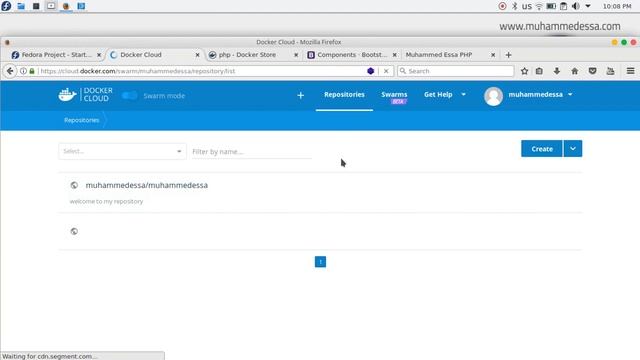Open muhammedessa/muhammedessa repository
The width and height of the screenshot is (640, 360).
pyautogui.click(x=147, y=185)
